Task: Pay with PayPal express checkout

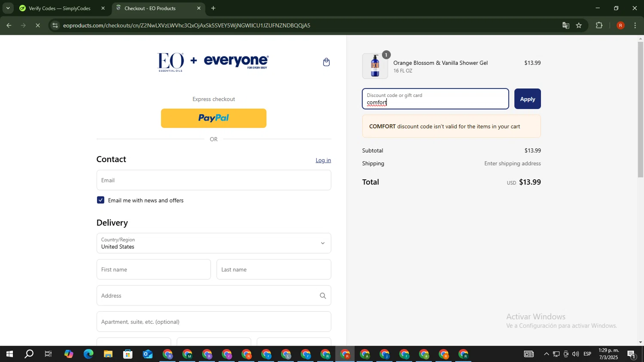Action: [213, 118]
